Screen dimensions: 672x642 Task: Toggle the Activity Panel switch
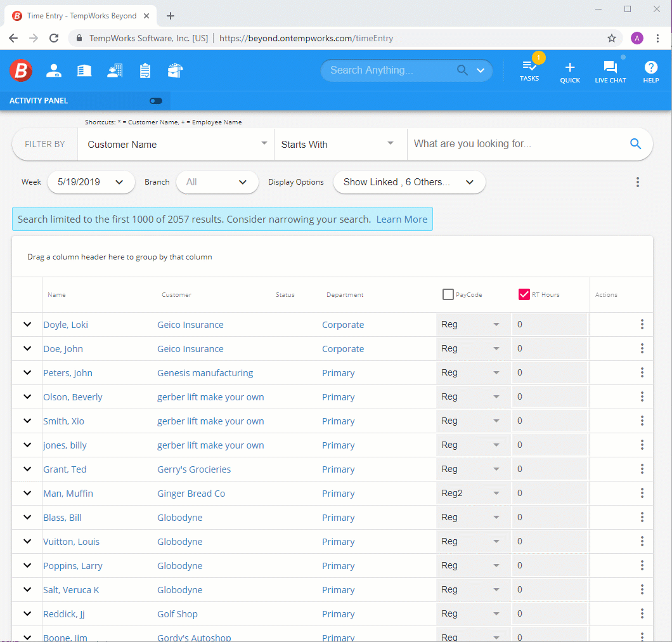tap(156, 101)
